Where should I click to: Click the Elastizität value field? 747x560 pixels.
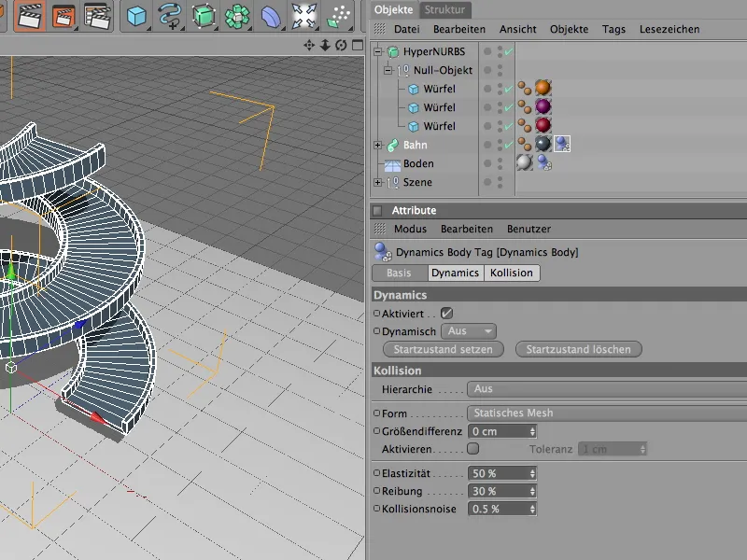pyautogui.click(x=501, y=471)
